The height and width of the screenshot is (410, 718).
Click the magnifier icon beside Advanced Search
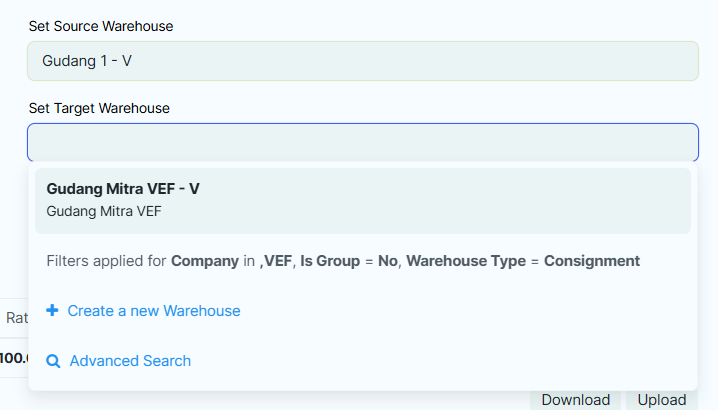[x=53, y=361]
